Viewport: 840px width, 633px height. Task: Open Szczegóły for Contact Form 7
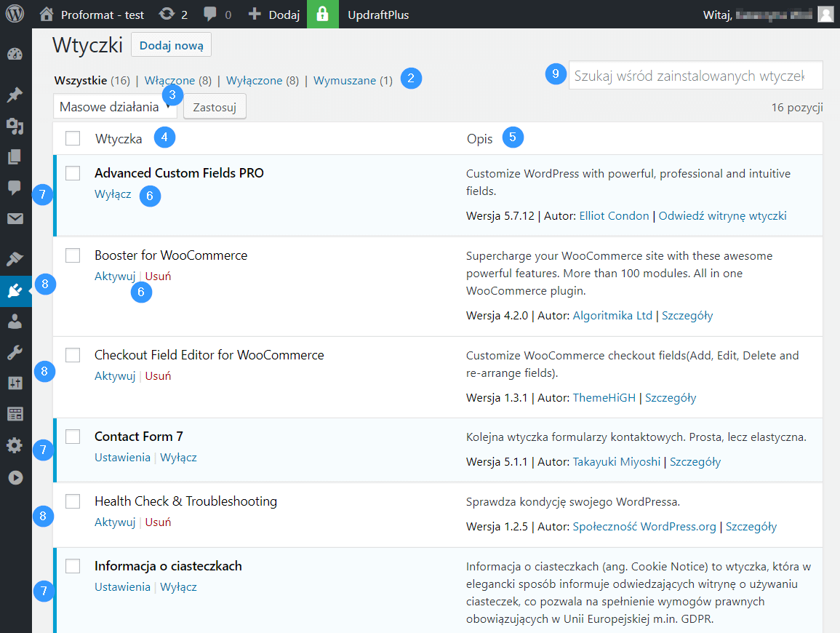coord(695,461)
